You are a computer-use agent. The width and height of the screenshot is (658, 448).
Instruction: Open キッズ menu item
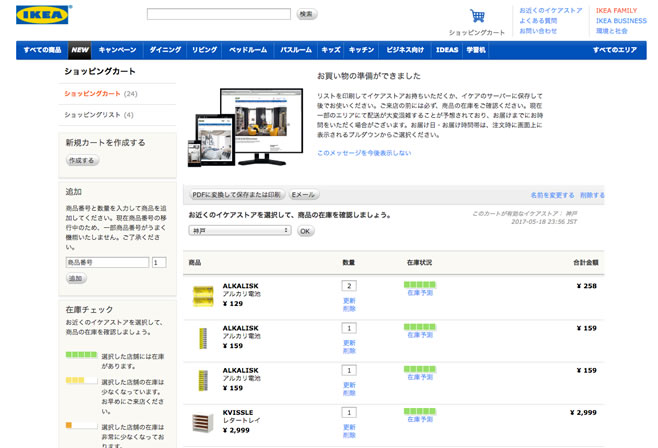[x=331, y=50]
